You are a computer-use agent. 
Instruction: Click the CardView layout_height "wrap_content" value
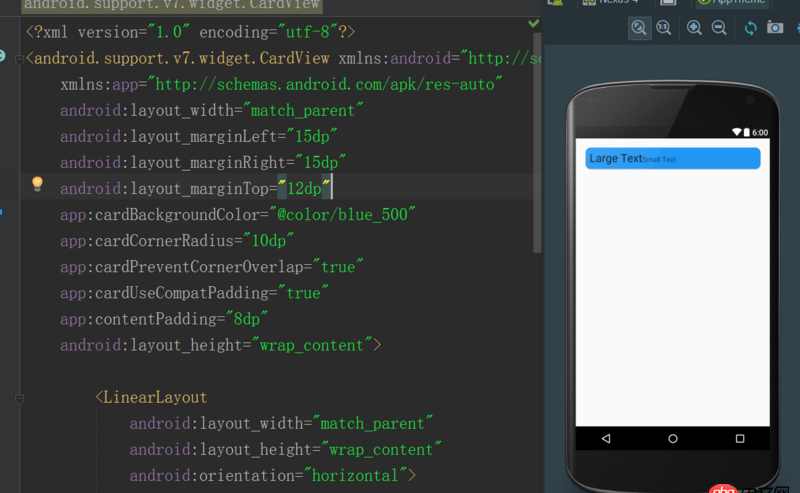[x=312, y=345]
